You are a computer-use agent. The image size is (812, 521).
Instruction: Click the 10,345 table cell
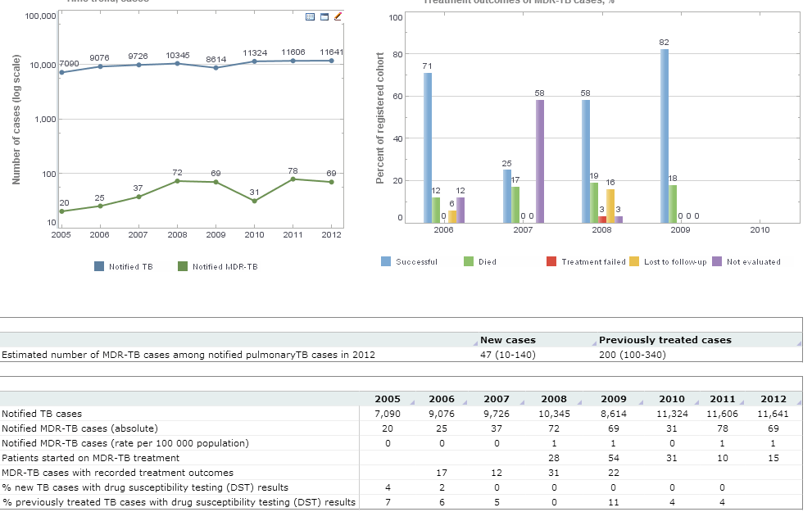[x=554, y=414]
